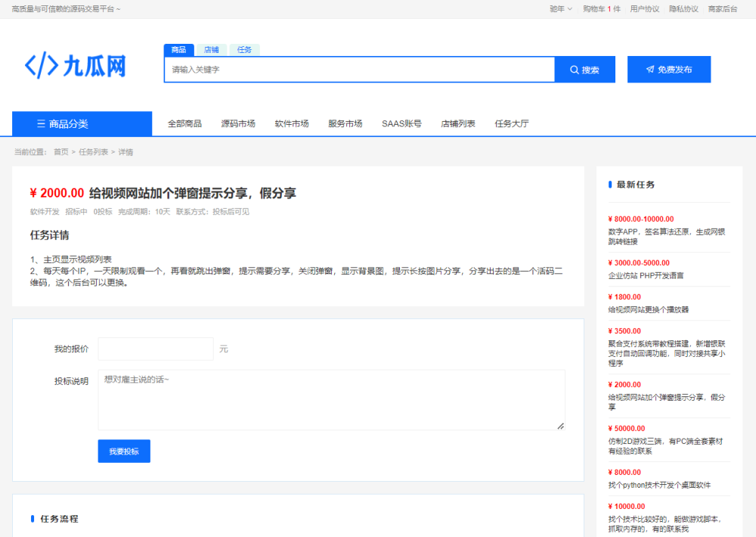
Task: Grab the 投标说明 textarea resize handle
Action: pos(561,427)
